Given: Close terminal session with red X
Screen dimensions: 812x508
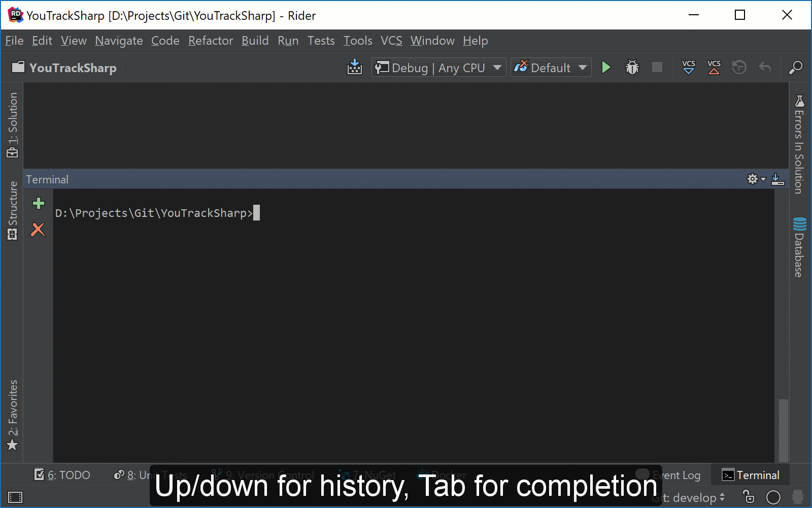Looking at the screenshot, I should coord(38,230).
